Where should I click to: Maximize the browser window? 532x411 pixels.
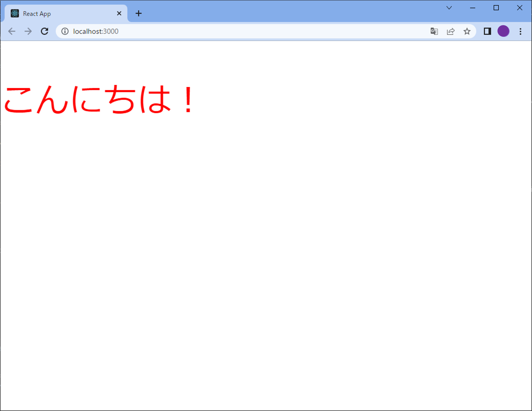496,8
